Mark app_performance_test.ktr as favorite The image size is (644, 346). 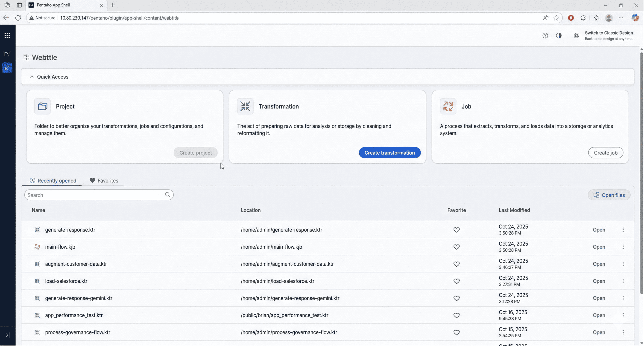click(x=456, y=315)
